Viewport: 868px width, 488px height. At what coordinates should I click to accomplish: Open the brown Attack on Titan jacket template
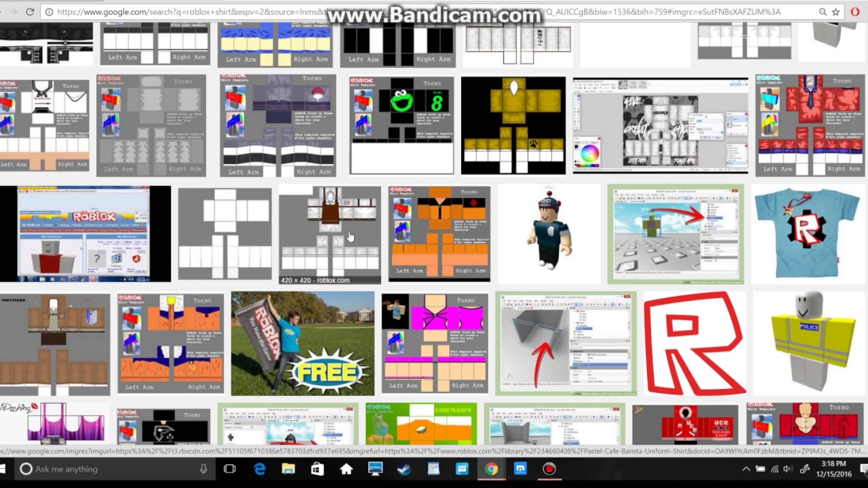[54, 344]
